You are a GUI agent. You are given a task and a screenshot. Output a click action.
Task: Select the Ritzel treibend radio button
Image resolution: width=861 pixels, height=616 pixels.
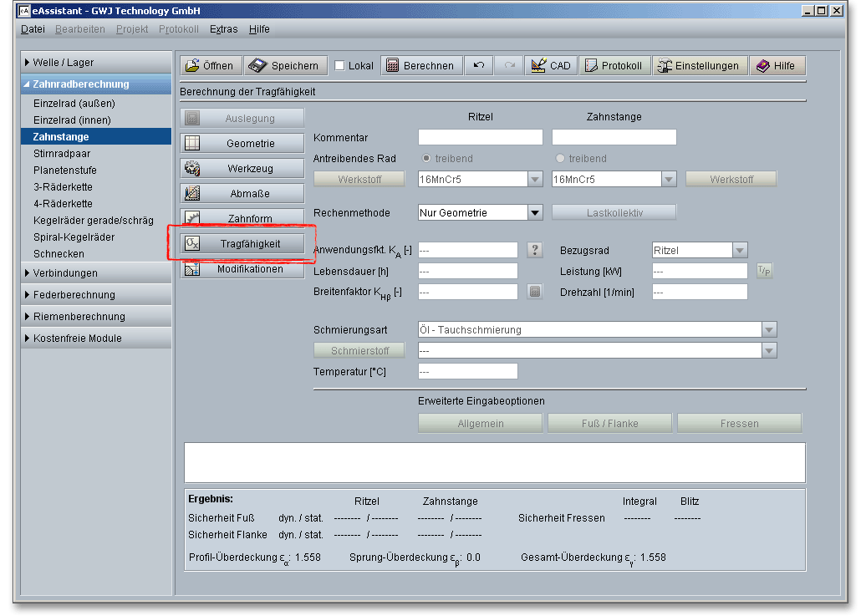[x=426, y=159]
